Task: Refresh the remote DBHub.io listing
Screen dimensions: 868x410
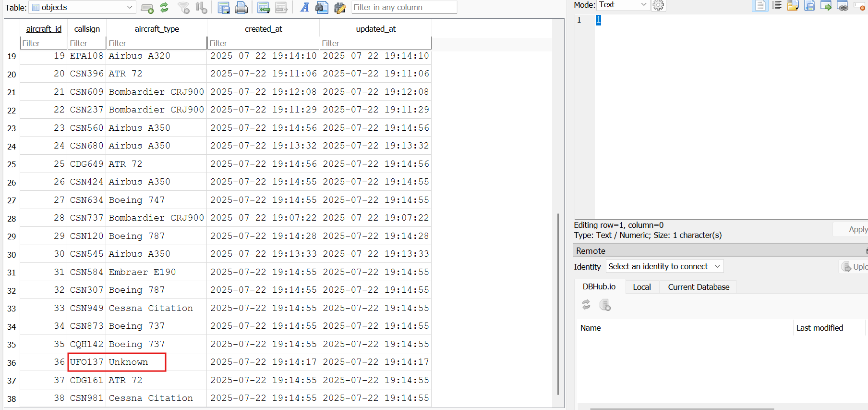Action: (586, 305)
